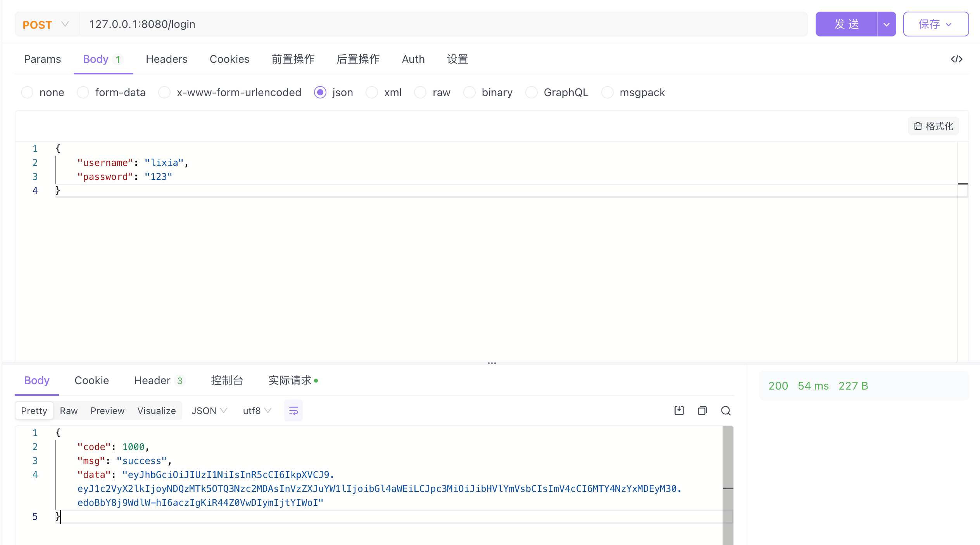Image resolution: width=980 pixels, height=545 pixels.
Task: Toggle word wrap icon in response toolbar
Action: [293, 410]
